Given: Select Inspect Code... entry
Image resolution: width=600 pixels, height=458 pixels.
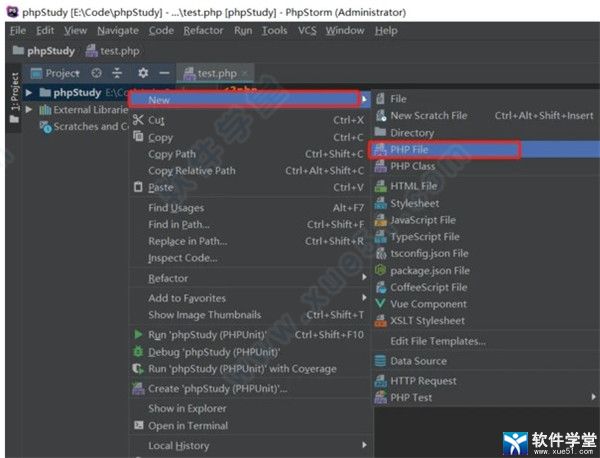Looking at the screenshot, I should [183, 258].
